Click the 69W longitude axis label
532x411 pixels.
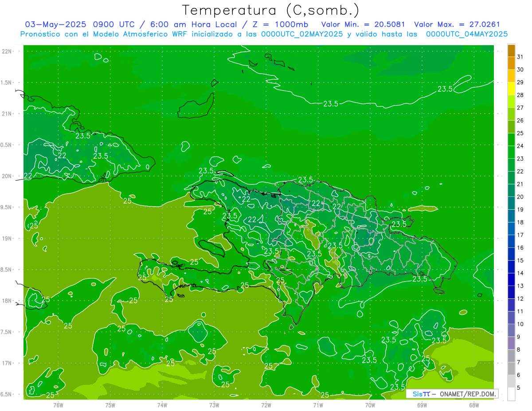(x=422, y=405)
